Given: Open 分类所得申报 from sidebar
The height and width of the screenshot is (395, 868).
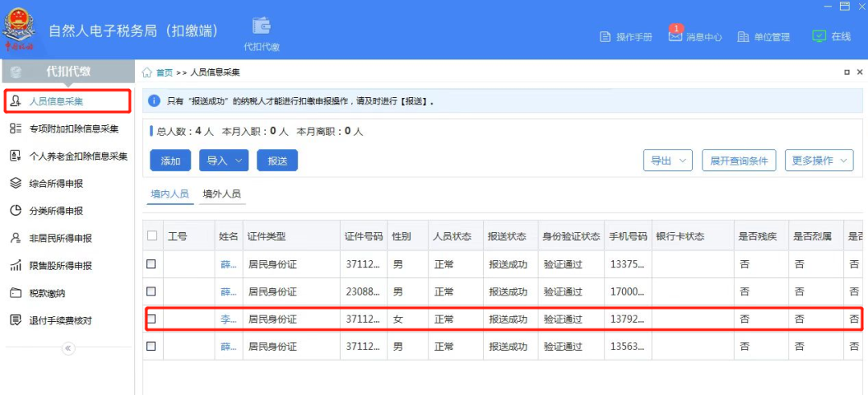Looking at the screenshot, I should [x=56, y=211].
